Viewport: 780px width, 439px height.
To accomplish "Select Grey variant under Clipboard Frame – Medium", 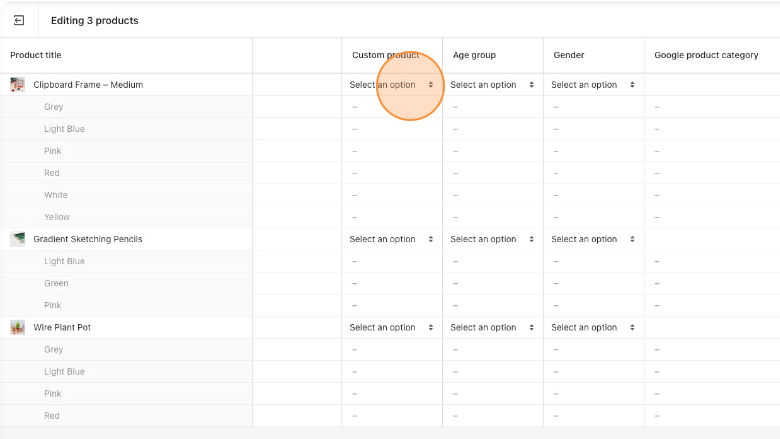I will click(126, 107).
